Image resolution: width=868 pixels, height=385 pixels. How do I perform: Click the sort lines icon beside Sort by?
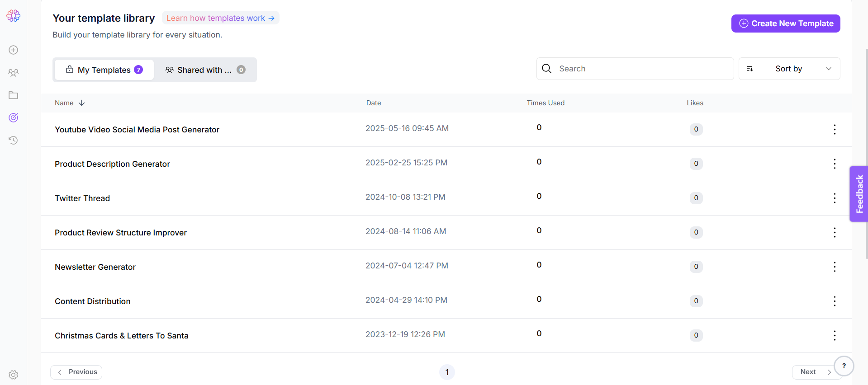click(x=750, y=69)
